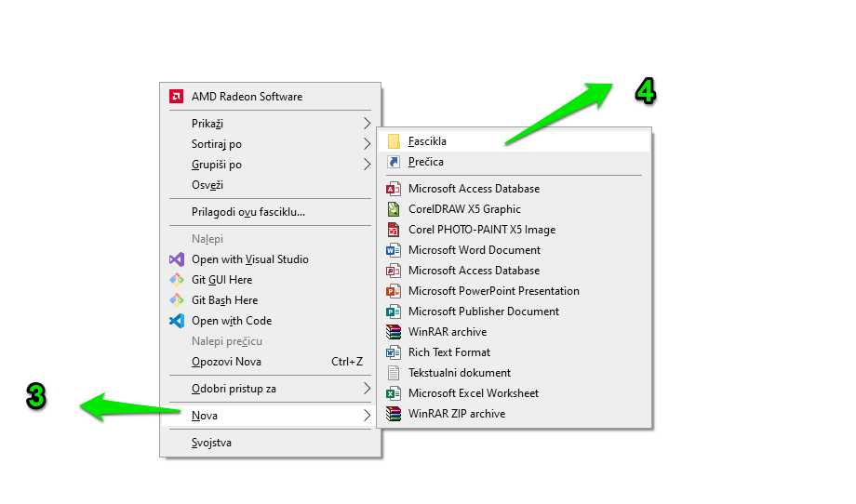856x504 pixels.
Task: Click the Microsoft Word Document icon
Action: pos(394,250)
